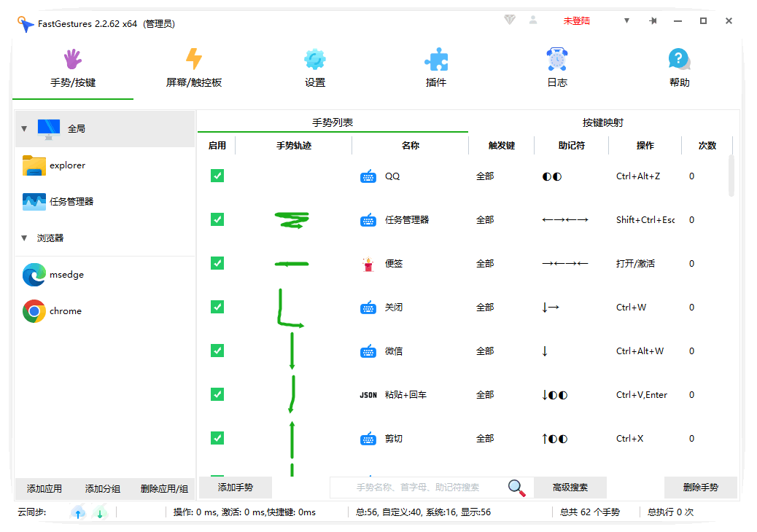757x532 pixels.
Task: Collapse the 浏览器 group
Action: pyautogui.click(x=24, y=238)
